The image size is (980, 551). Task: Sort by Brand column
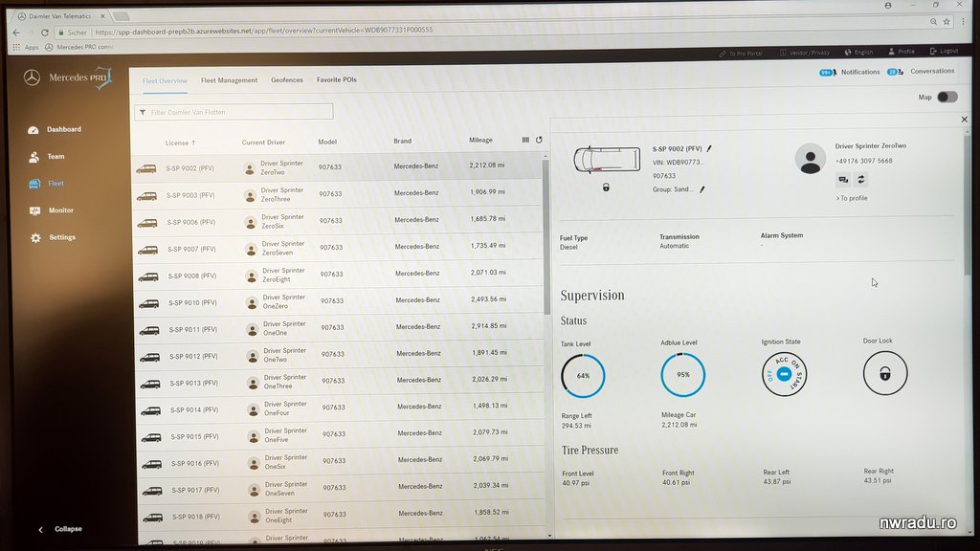tap(403, 142)
